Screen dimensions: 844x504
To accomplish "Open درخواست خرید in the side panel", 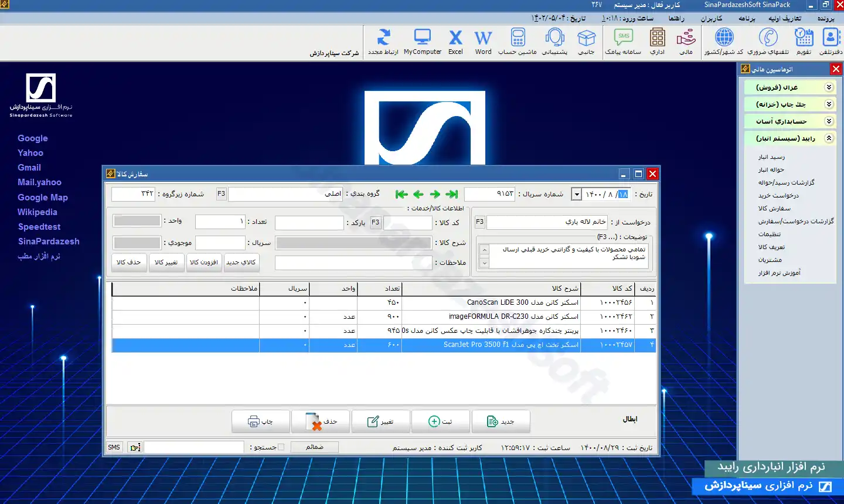I will (778, 196).
